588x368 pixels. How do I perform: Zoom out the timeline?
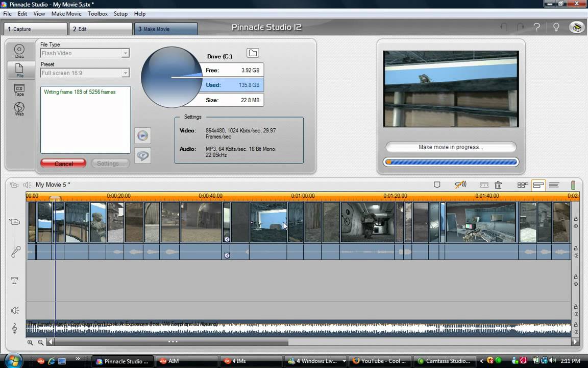(40, 342)
